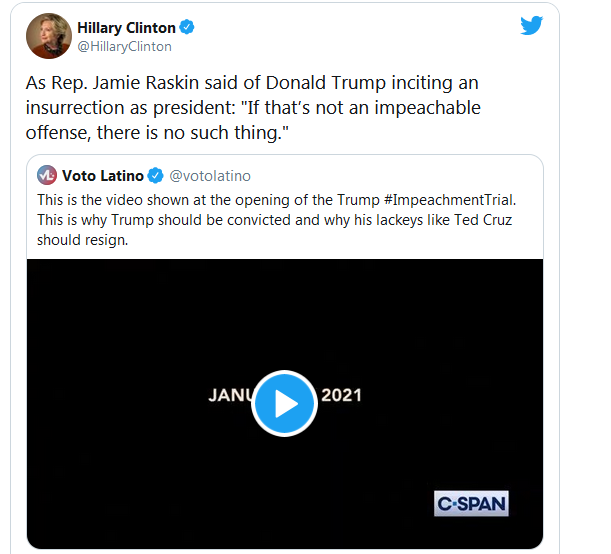Click the 'JANU' text on the video
This screenshot has width=611, height=554.
click(x=231, y=394)
